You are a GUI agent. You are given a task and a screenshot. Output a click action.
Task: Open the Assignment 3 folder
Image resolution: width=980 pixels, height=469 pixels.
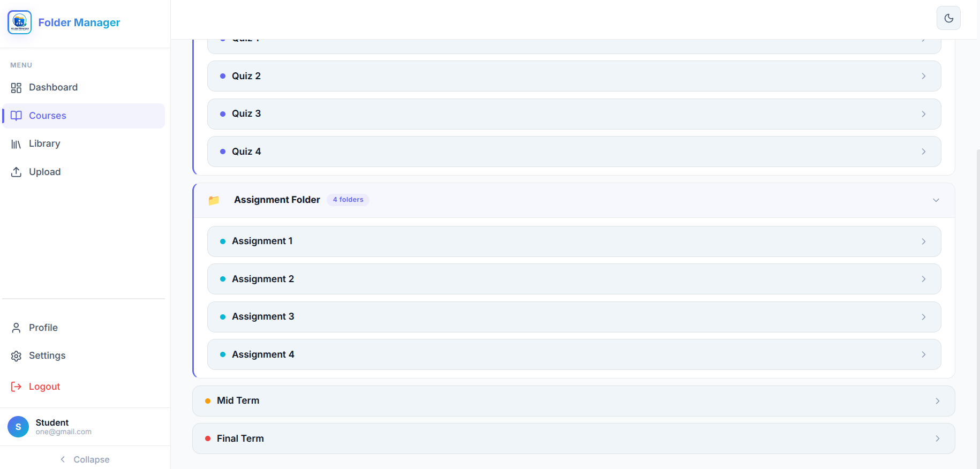click(574, 317)
